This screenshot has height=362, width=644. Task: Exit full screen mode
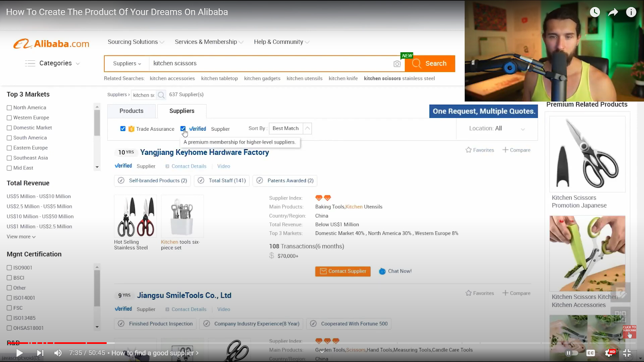click(627, 353)
